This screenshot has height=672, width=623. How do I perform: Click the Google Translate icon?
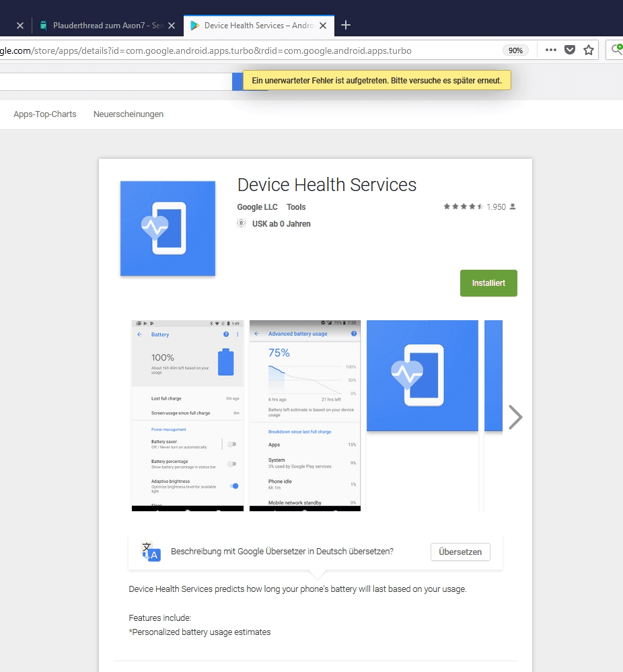150,551
